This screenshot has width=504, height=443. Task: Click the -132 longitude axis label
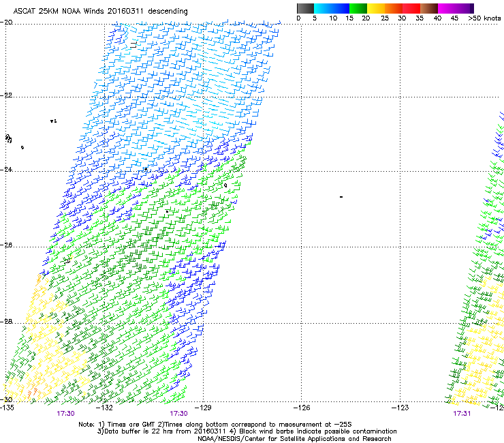tap(104, 408)
